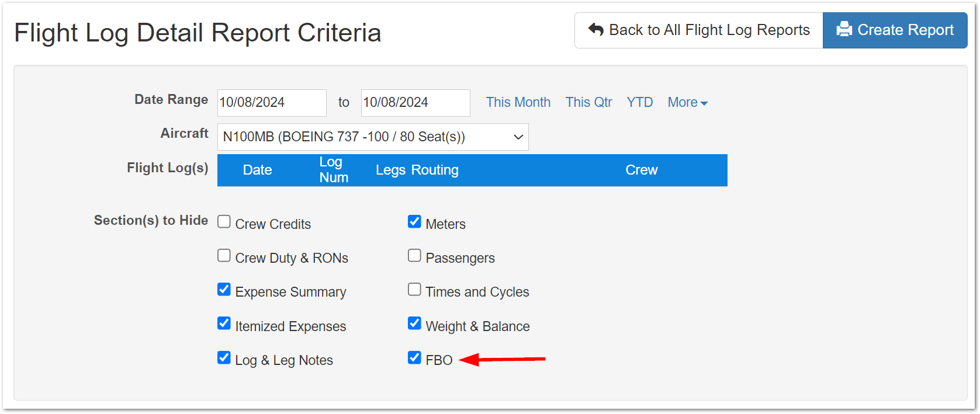This screenshot has height=414, width=980.
Task: Enable the Crew Duty & RONs checkbox
Action: point(224,256)
